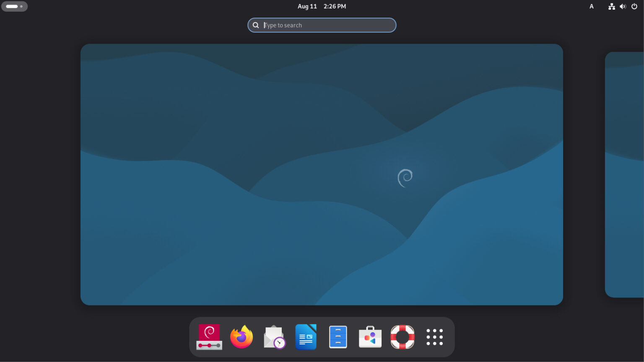This screenshot has width=644, height=362.
Task: Click the search magnifier icon
Action: pyautogui.click(x=256, y=25)
